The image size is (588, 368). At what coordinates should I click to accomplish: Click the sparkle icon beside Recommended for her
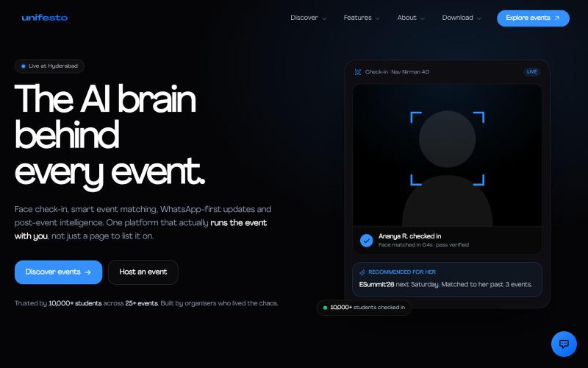[x=362, y=272]
